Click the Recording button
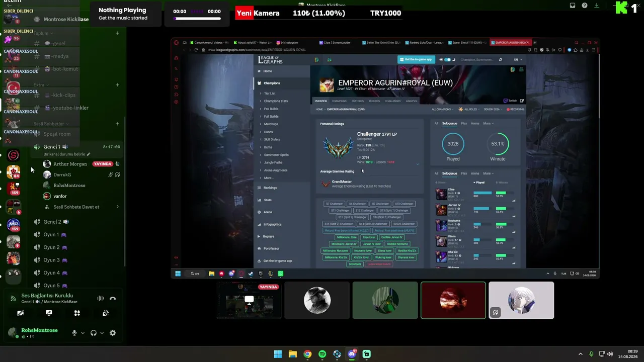This screenshot has height=362, width=644. pyautogui.click(x=515, y=109)
